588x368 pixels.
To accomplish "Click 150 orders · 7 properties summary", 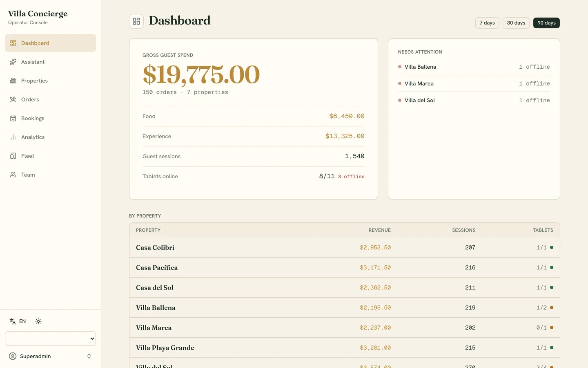I will (x=185, y=92).
